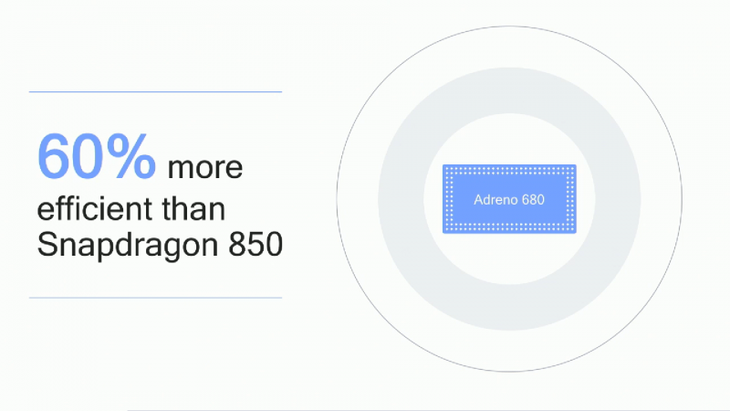Click the word "efficient"
Screen dimensions: 730x411
point(95,209)
